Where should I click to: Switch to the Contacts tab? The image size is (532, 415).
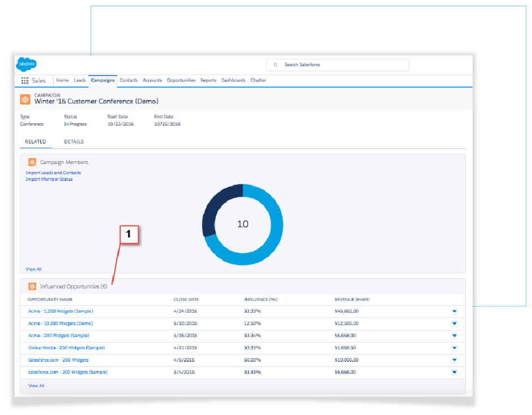(128, 80)
